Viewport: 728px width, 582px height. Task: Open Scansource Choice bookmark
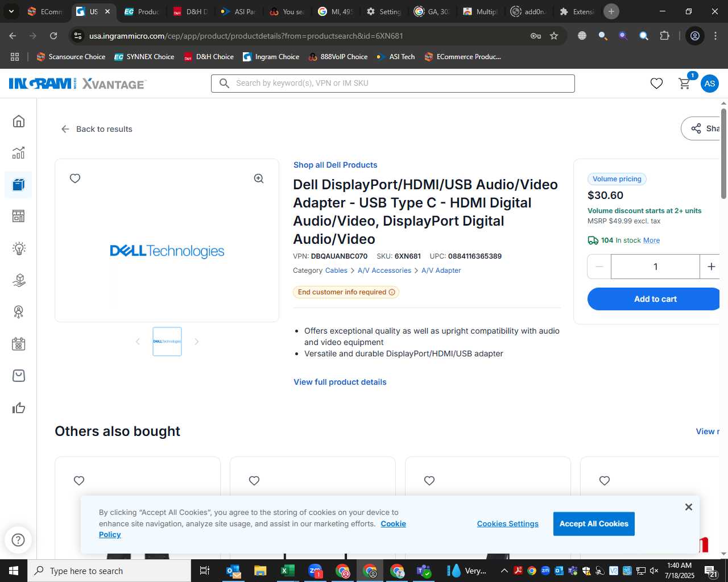pos(71,57)
